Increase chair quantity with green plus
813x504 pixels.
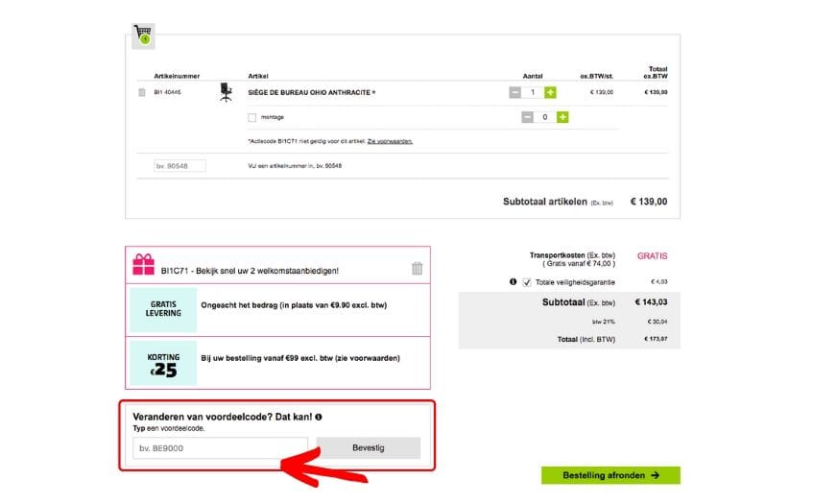click(550, 92)
